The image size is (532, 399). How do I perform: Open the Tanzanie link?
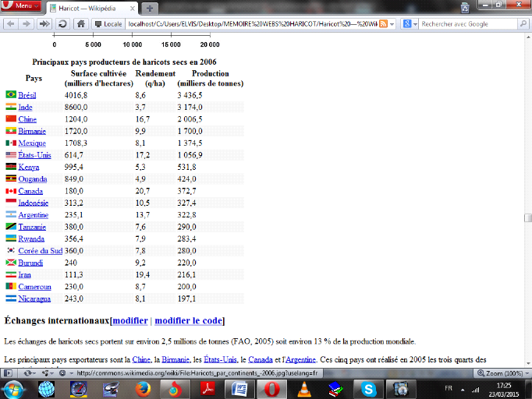coord(32,227)
